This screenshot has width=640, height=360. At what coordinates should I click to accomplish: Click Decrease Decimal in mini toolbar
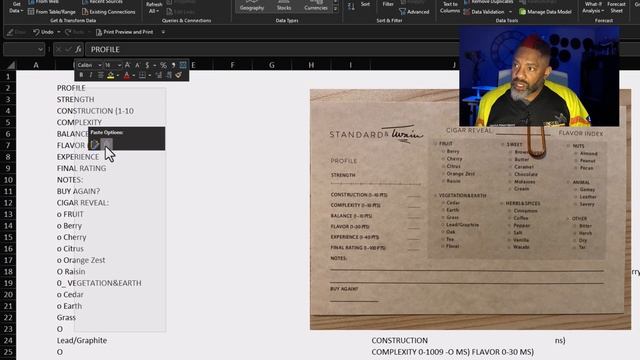[x=169, y=75]
